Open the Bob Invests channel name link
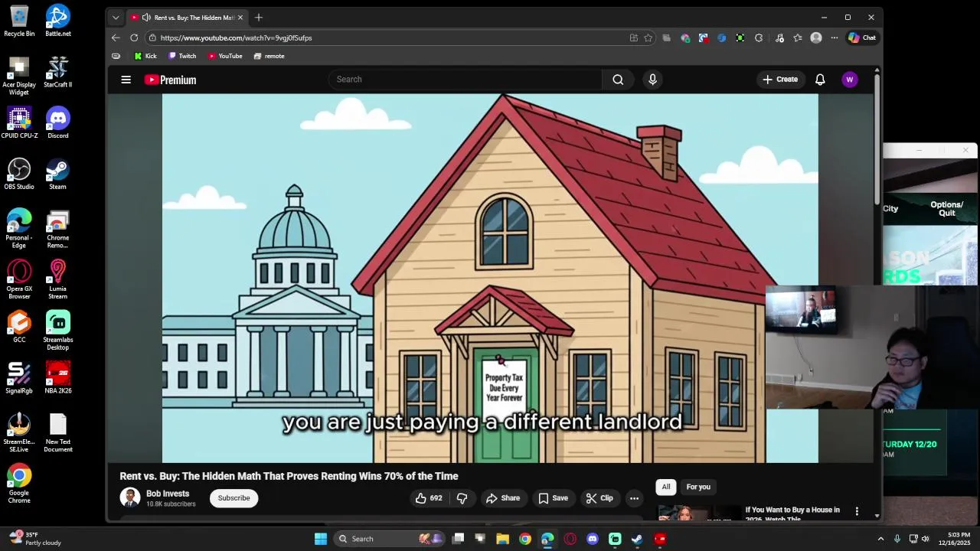 point(168,494)
